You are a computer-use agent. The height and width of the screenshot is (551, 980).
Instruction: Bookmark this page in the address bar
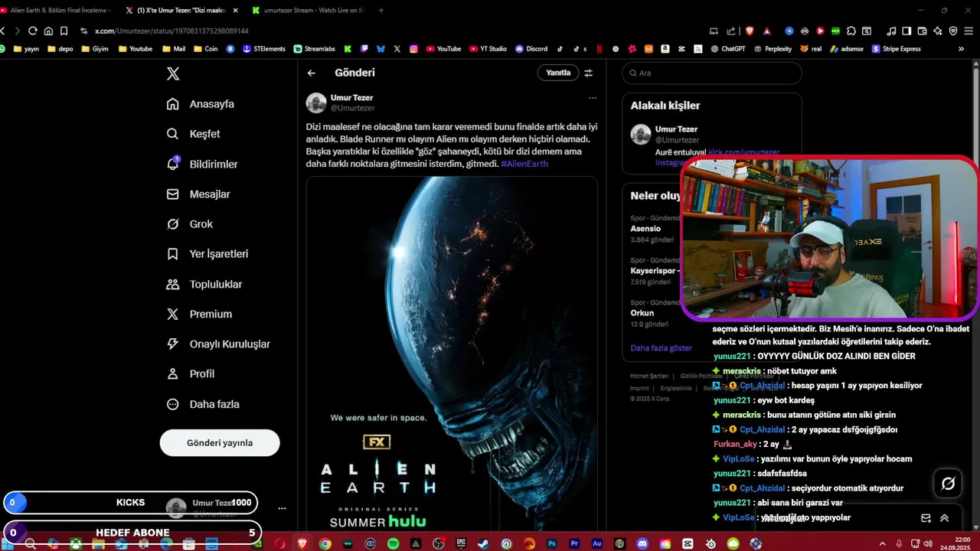click(64, 31)
